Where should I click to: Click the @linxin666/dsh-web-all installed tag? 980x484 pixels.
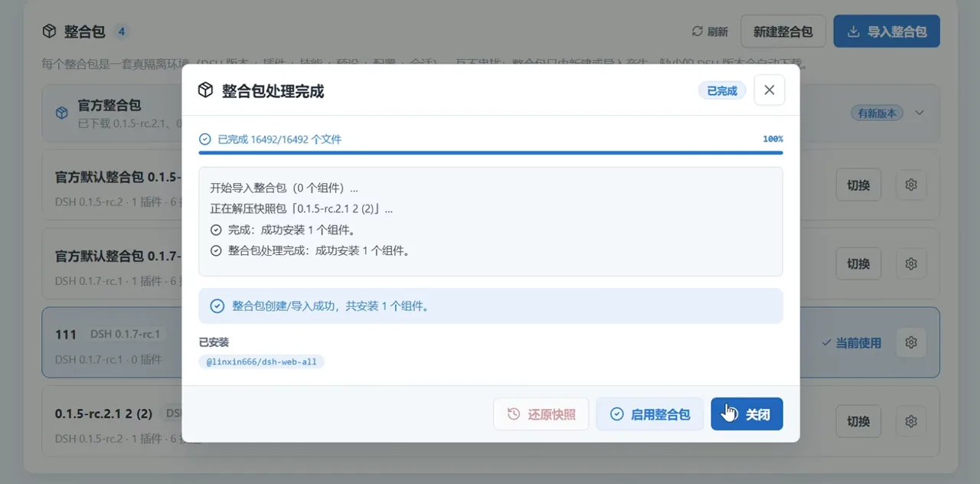[262, 361]
